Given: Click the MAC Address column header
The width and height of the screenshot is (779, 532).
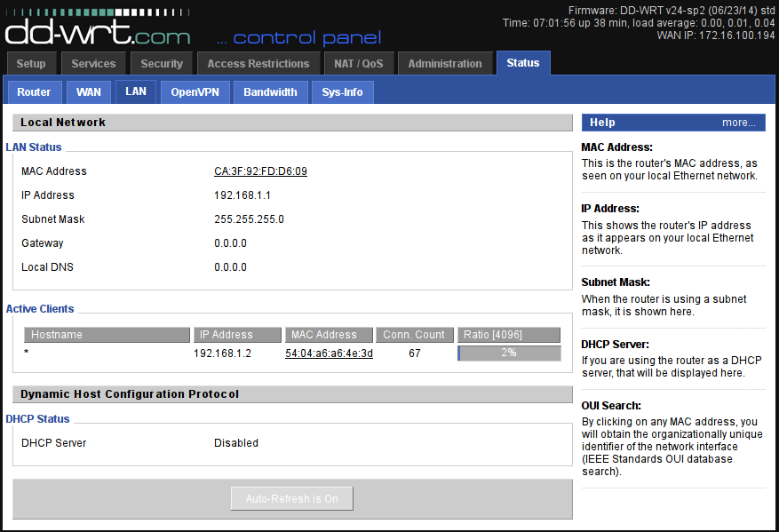Looking at the screenshot, I should (x=329, y=335).
